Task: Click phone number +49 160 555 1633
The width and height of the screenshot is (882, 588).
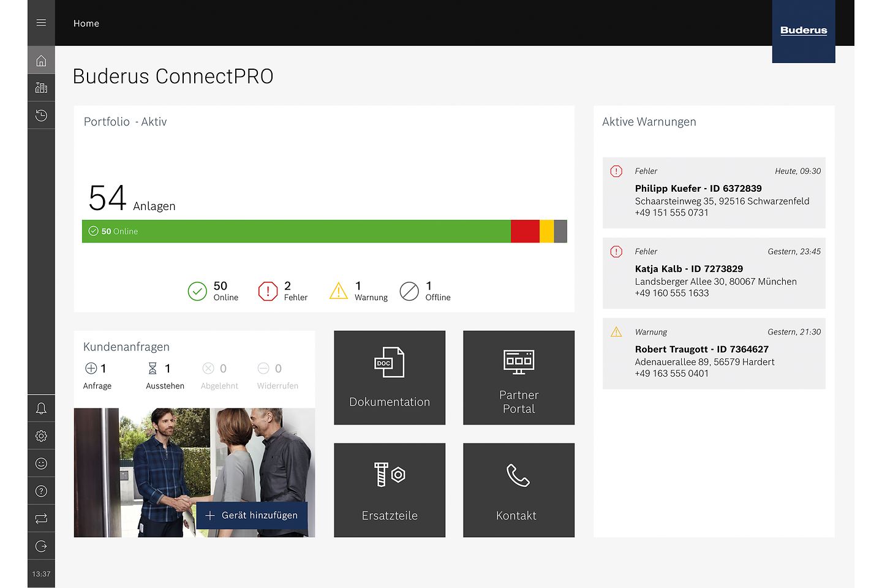Action: [672, 293]
